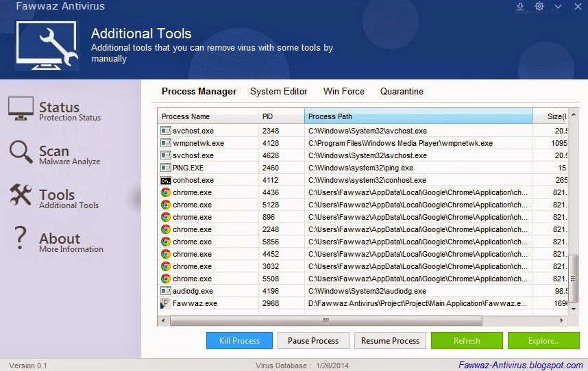Screen dimensions: 588x371
Task: Close the Fawwaz Antivirus window
Action: click(578, 7)
